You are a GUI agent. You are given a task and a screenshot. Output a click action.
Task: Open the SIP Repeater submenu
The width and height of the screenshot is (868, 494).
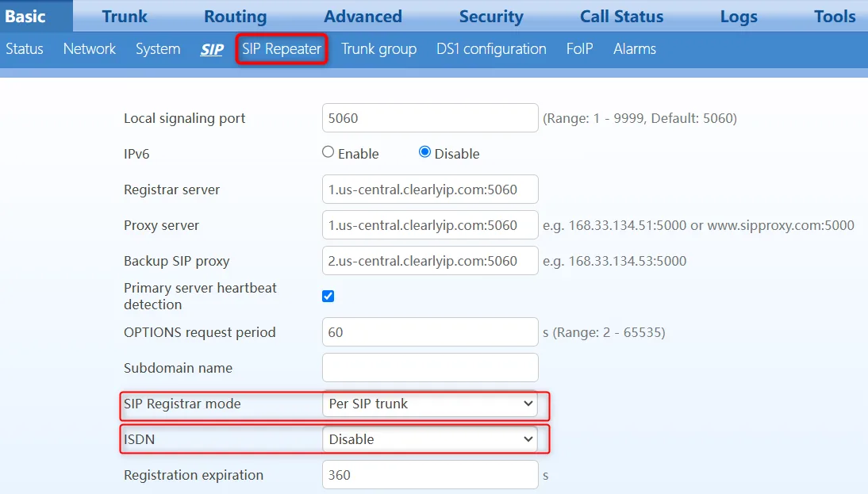tap(282, 48)
